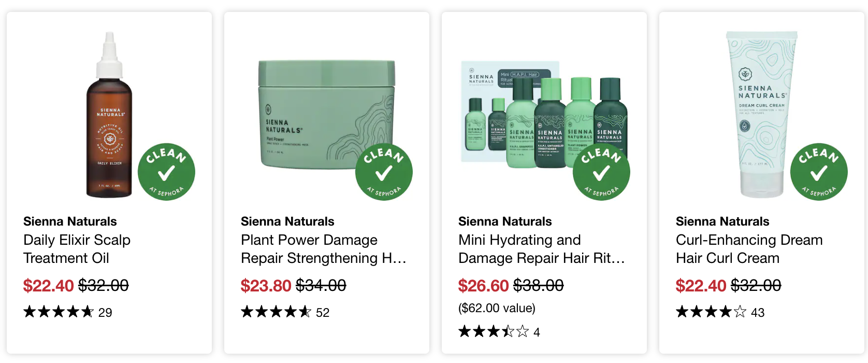Open Plant Power Damage Repair Strengthening product link

tap(324, 249)
